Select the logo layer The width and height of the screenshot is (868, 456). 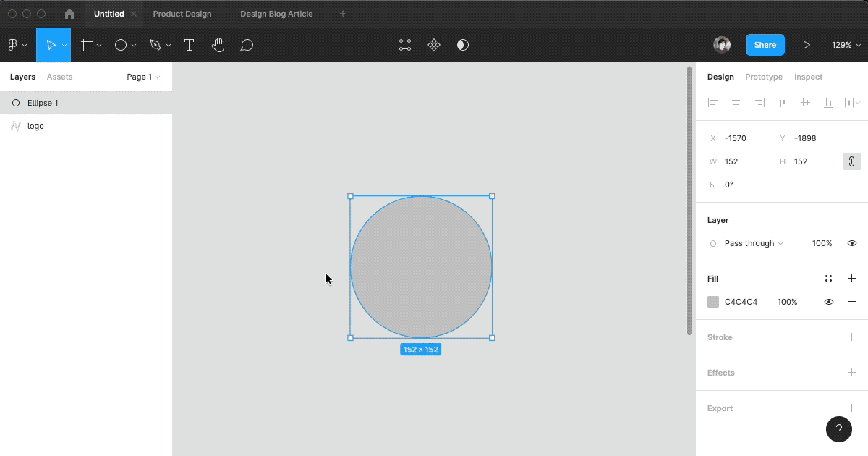[x=36, y=126]
